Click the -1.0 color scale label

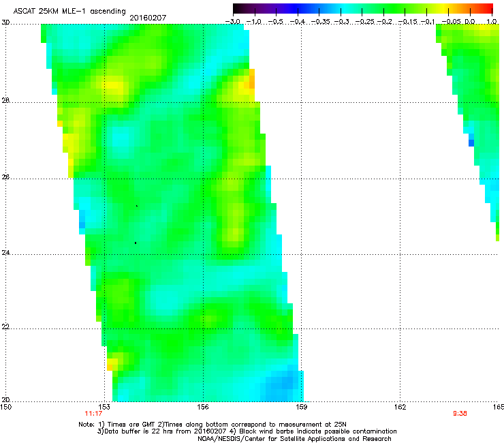254,22
